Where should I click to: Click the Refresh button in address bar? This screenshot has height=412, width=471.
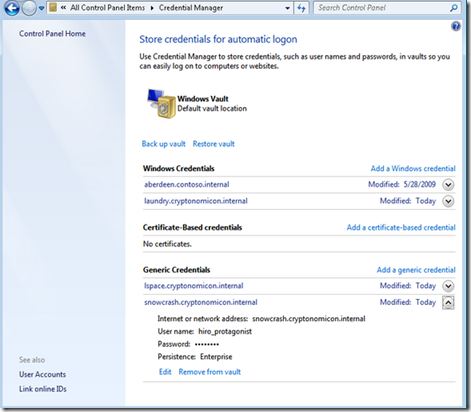301,8
